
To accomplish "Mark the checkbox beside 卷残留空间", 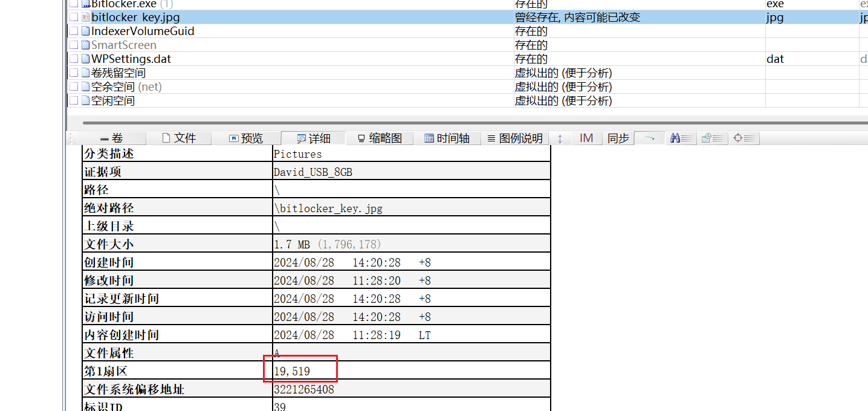I will click(x=74, y=73).
